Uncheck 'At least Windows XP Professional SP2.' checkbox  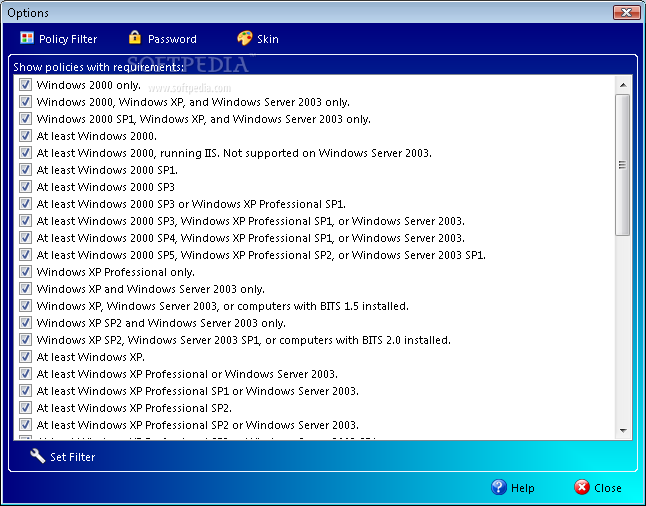click(x=25, y=408)
